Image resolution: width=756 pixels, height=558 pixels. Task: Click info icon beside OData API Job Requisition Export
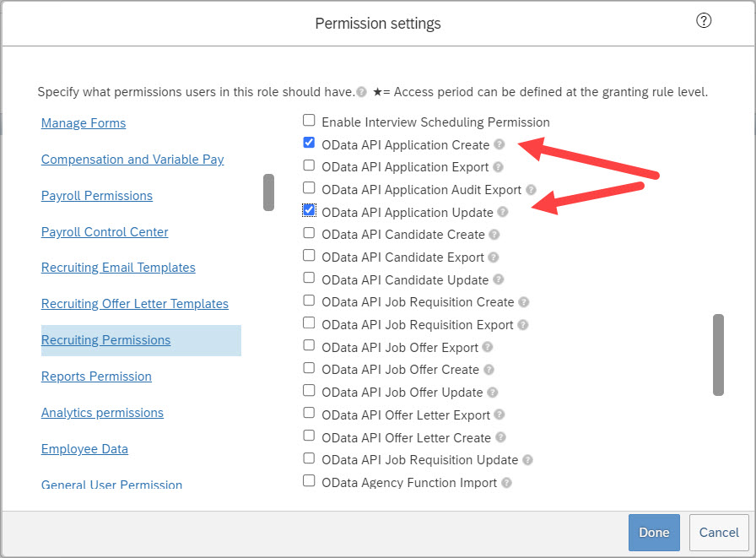pos(523,324)
